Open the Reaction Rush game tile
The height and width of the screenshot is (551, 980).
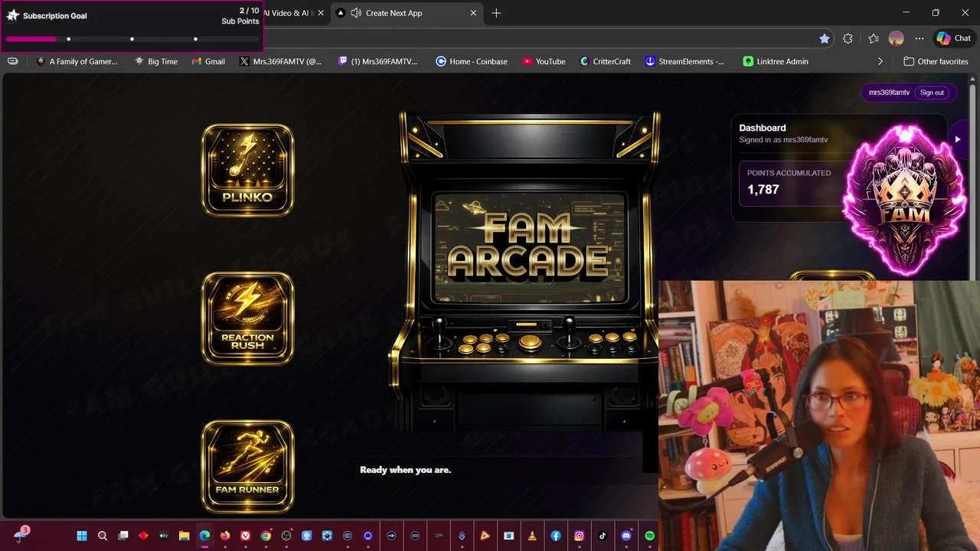(x=247, y=318)
